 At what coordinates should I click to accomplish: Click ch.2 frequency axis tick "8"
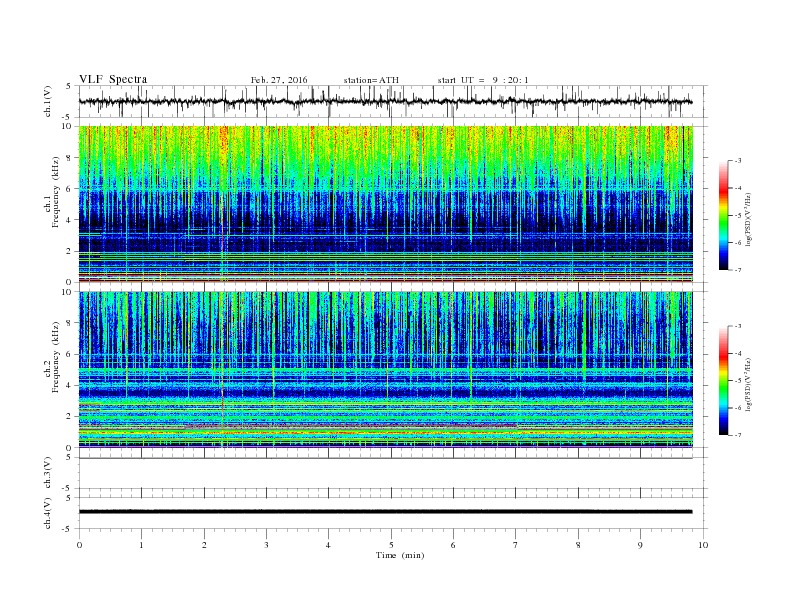[69, 323]
